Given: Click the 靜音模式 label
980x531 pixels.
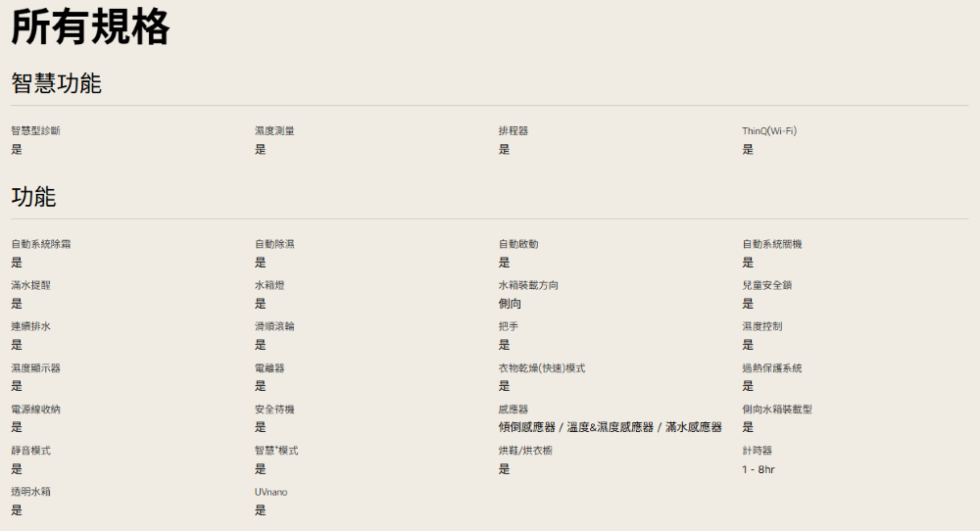Looking at the screenshot, I should pos(30,451).
